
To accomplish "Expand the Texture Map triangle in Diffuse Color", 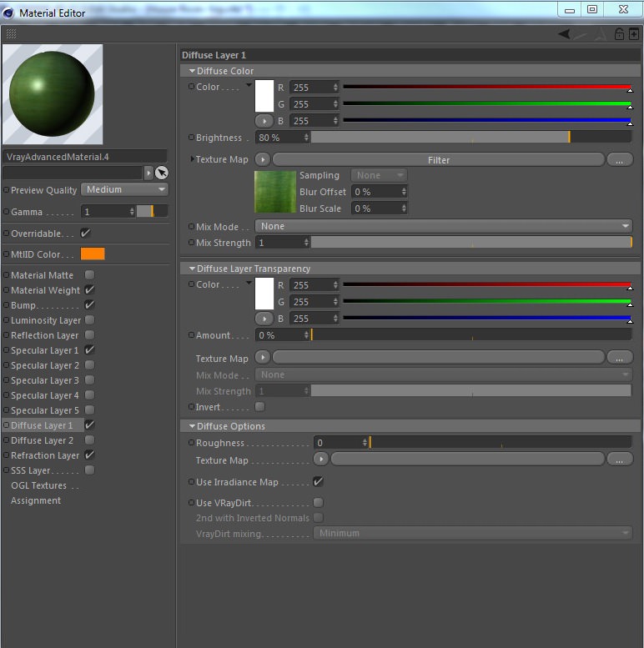I will tap(192, 158).
